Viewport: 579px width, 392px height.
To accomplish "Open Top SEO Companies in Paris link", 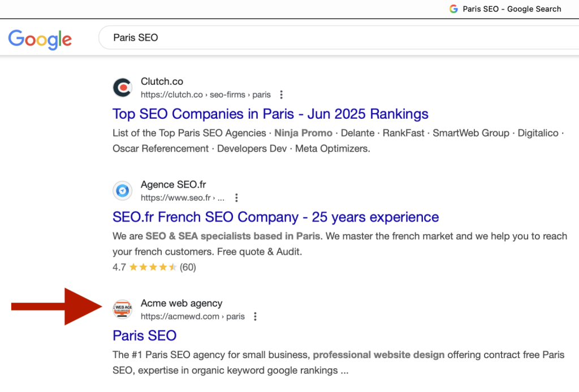I will coord(270,114).
